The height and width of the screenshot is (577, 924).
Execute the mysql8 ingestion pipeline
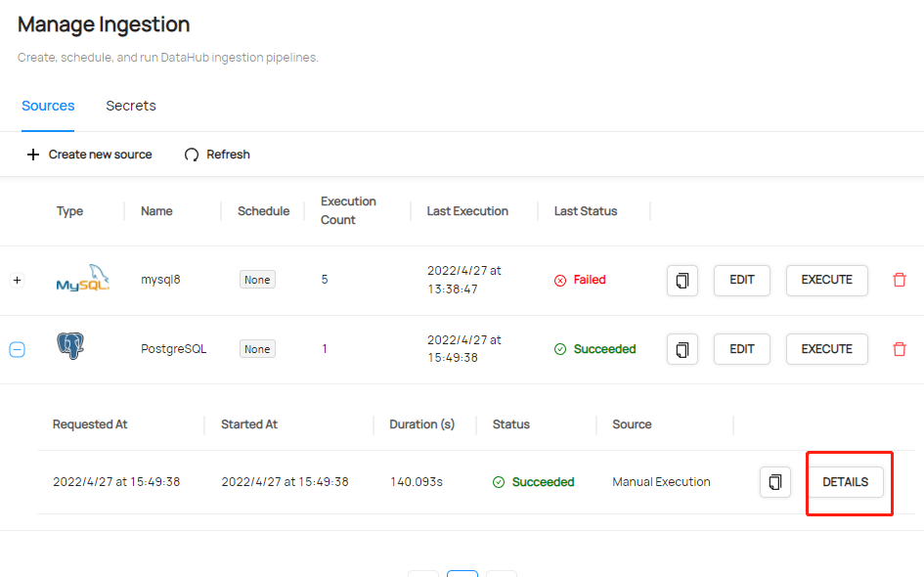[826, 280]
